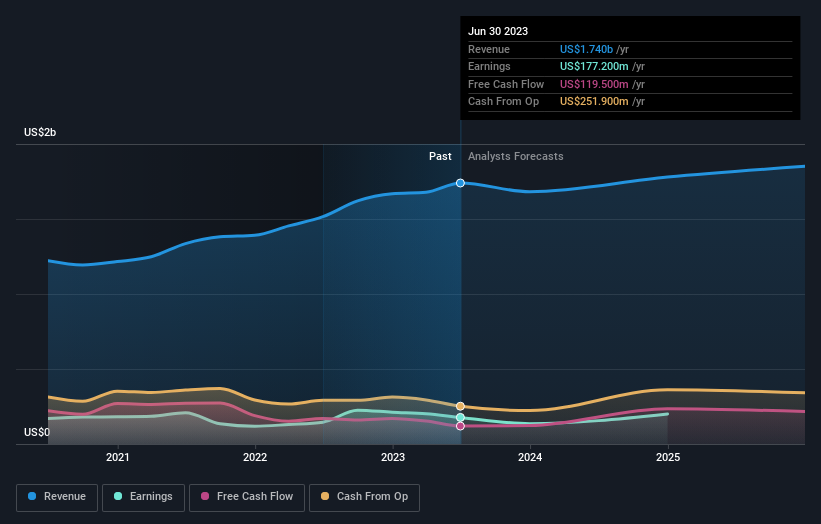
Task: Click the Earnings label in the tooltip
Action: pos(489,66)
